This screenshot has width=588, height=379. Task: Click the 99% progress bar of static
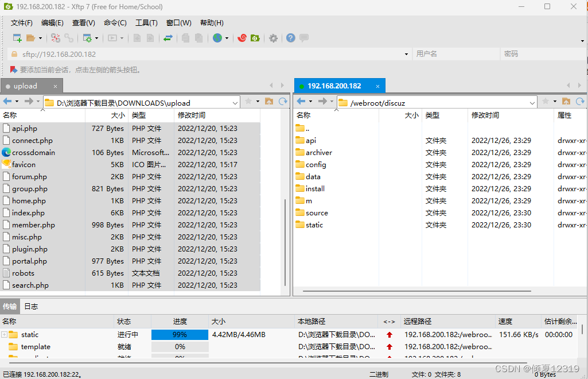[x=180, y=335]
